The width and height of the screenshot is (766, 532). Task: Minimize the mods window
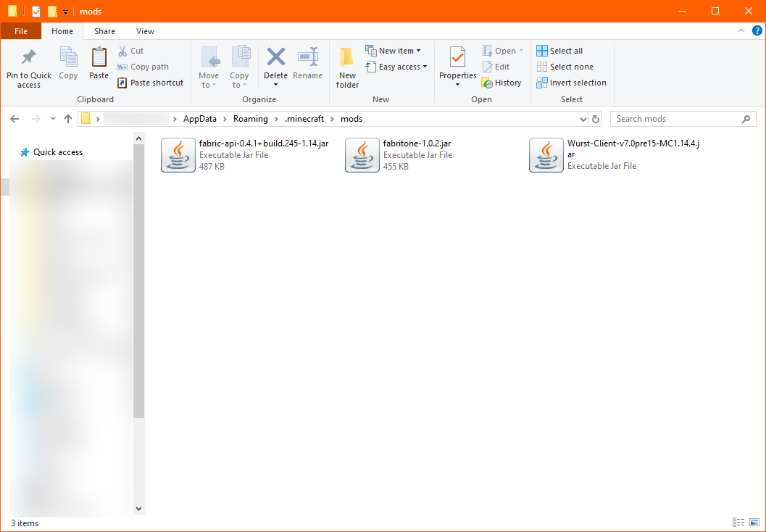pyautogui.click(x=683, y=12)
